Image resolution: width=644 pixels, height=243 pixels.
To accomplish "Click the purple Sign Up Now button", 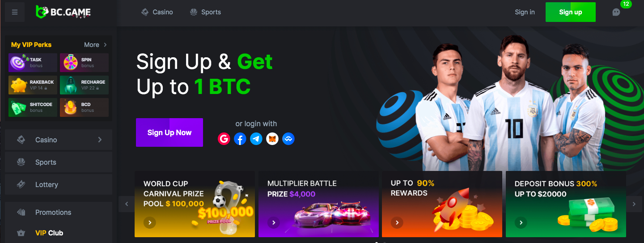I will 169,132.
